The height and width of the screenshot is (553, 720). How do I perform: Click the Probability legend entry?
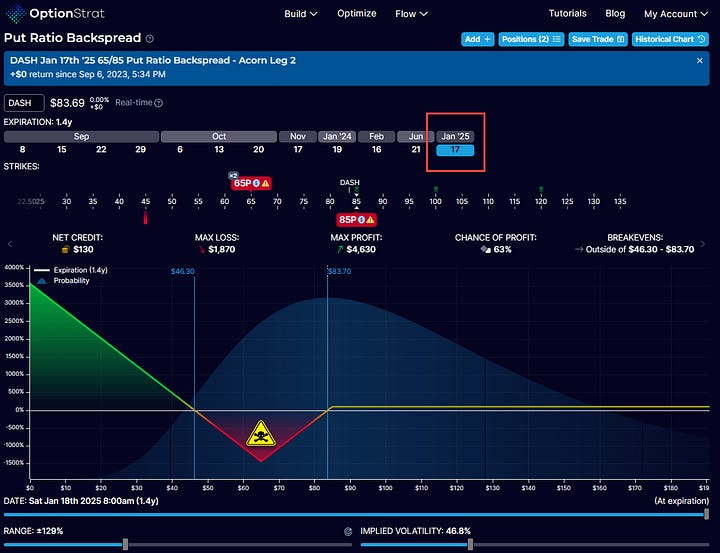pos(63,281)
